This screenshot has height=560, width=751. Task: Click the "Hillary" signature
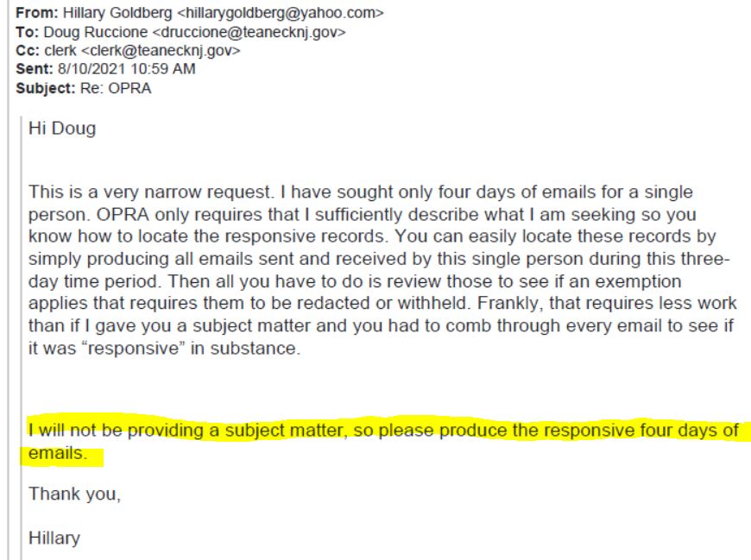[x=54, y=538]
